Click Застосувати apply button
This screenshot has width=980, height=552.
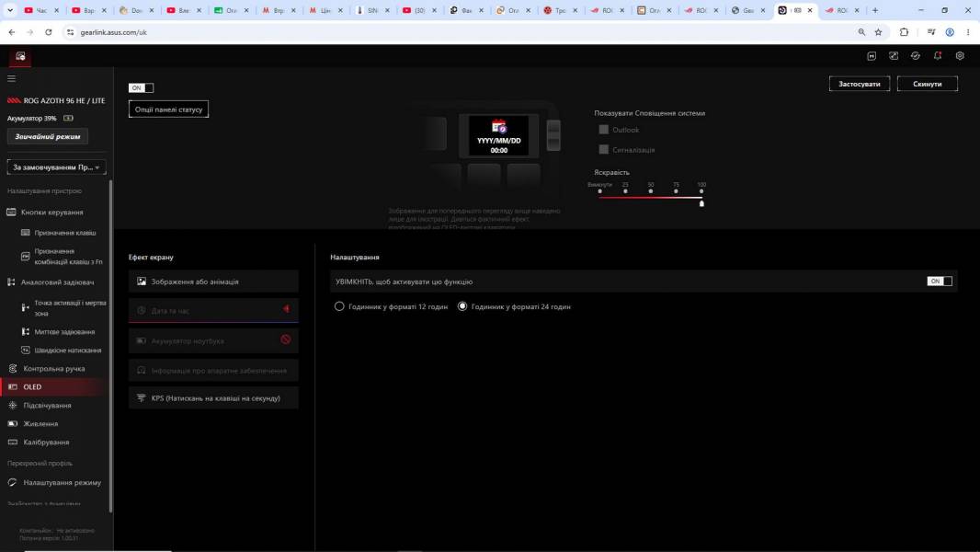860,84
